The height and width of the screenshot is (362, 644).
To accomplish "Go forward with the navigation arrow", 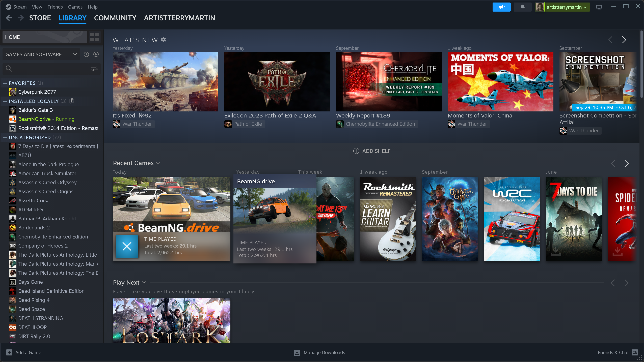I will (21, 18).
